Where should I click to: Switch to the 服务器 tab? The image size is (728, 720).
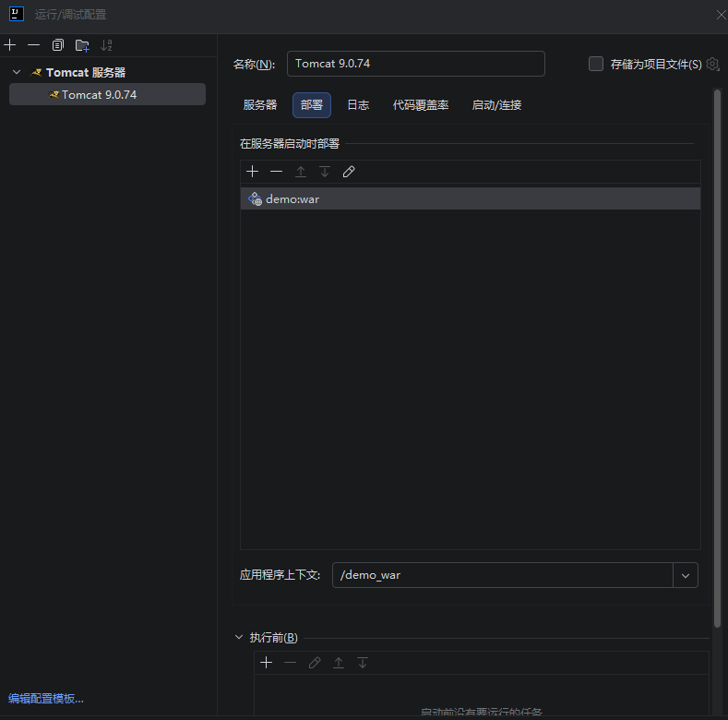click(260, 105)
